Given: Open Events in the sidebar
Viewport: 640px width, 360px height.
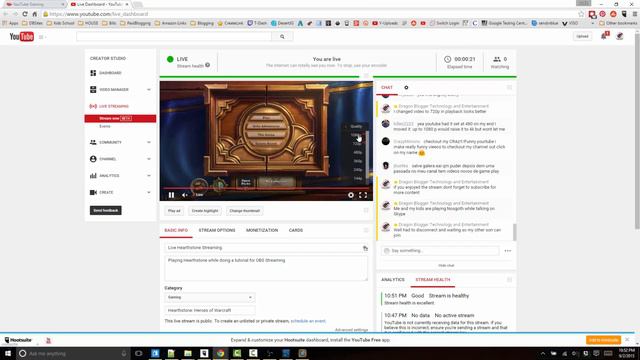Looking at the screenshot, I should tap(105, 127).
